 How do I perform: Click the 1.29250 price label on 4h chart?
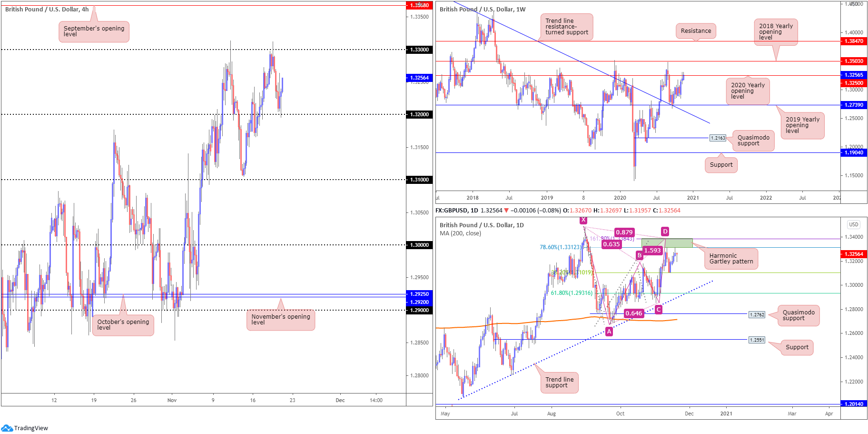pos(419,294)
